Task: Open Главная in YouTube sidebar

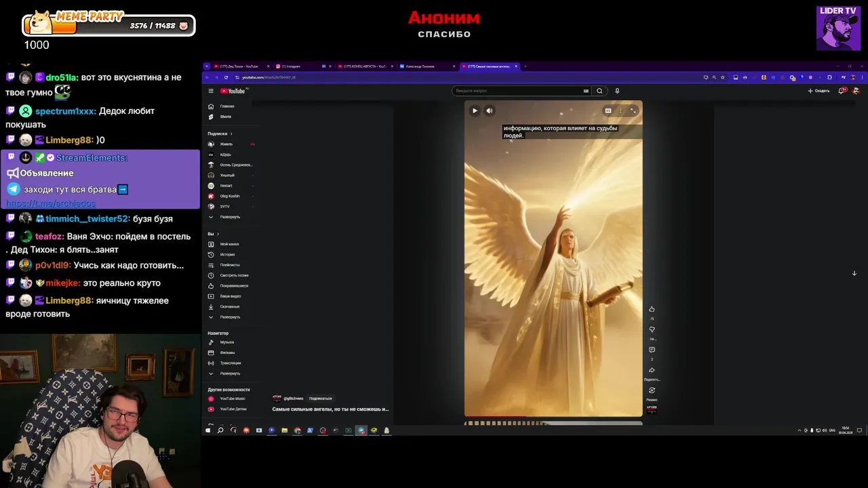Action: click(x=228, y=106)
